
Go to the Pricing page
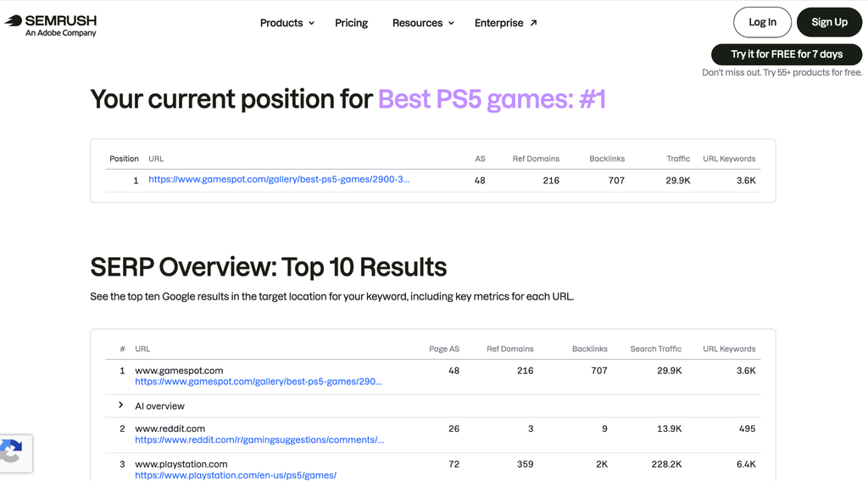[x=351, y=23]
